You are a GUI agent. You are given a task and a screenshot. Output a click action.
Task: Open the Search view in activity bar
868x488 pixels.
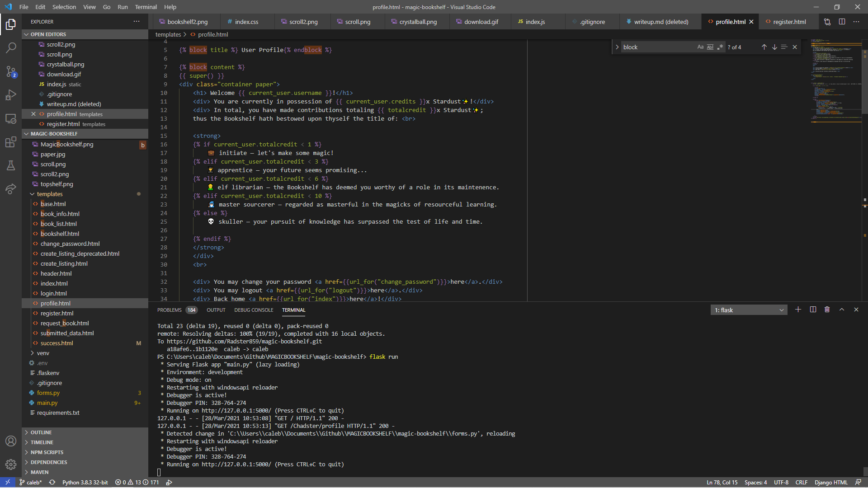[x=11, y=47]
